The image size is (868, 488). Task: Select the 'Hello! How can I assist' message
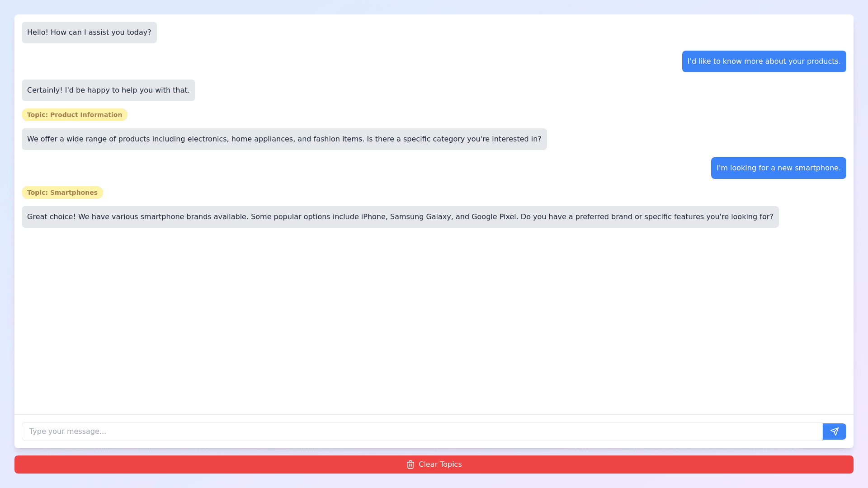tap(89, 33)
